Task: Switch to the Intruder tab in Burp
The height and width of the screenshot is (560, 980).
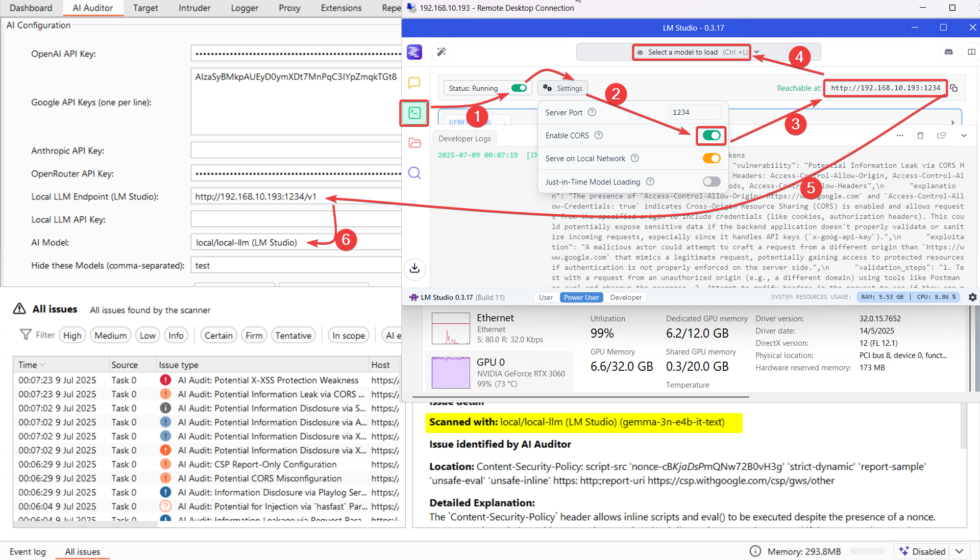Action: click(x=194, y=8)
